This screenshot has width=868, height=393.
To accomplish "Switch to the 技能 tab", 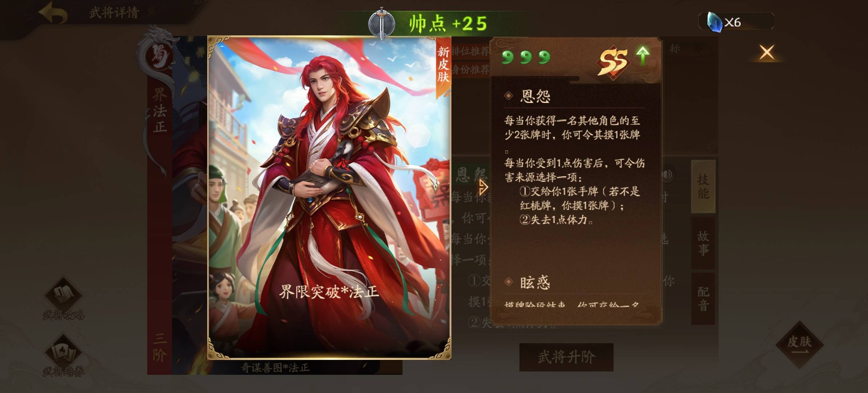I will (703, 186).
